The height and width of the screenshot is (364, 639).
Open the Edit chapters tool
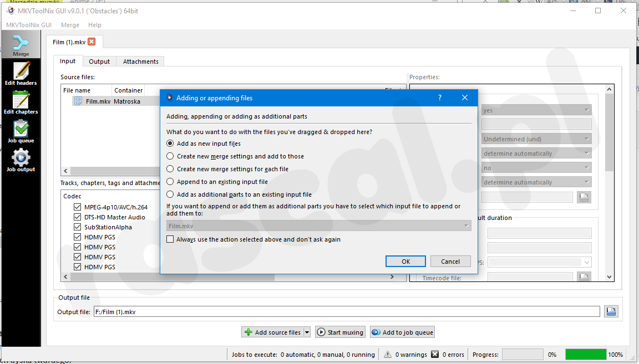pyautogui.click(x=21, y=102)
